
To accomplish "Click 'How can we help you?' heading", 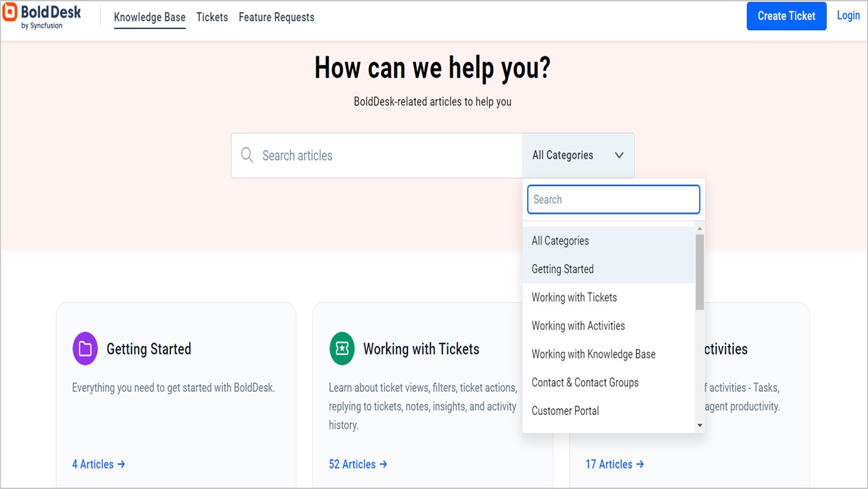I will click(432, 68).
